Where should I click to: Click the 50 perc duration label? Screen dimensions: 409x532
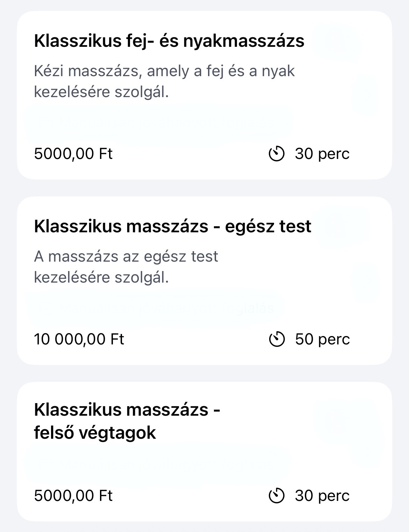[322, 339]
